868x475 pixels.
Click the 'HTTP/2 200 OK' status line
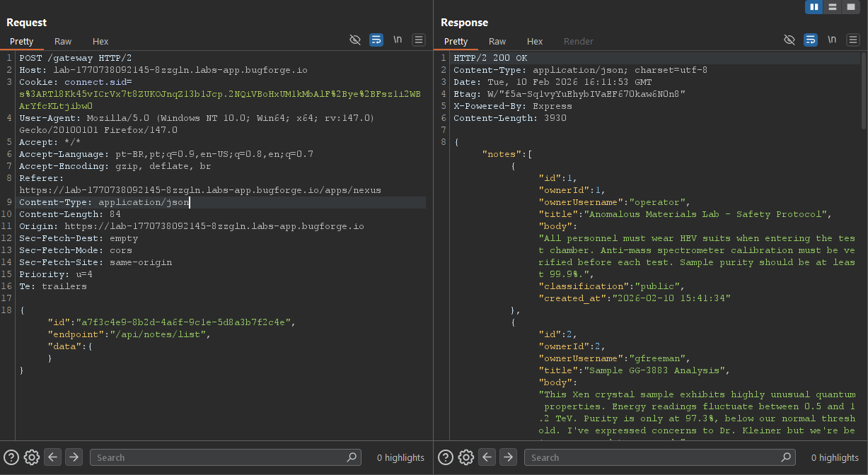point(490,58)
